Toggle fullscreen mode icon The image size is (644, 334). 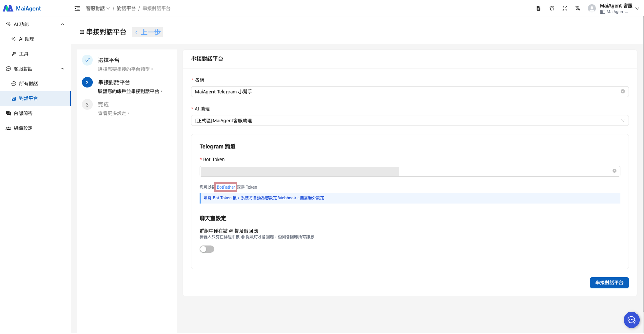[x=565, y=9]
